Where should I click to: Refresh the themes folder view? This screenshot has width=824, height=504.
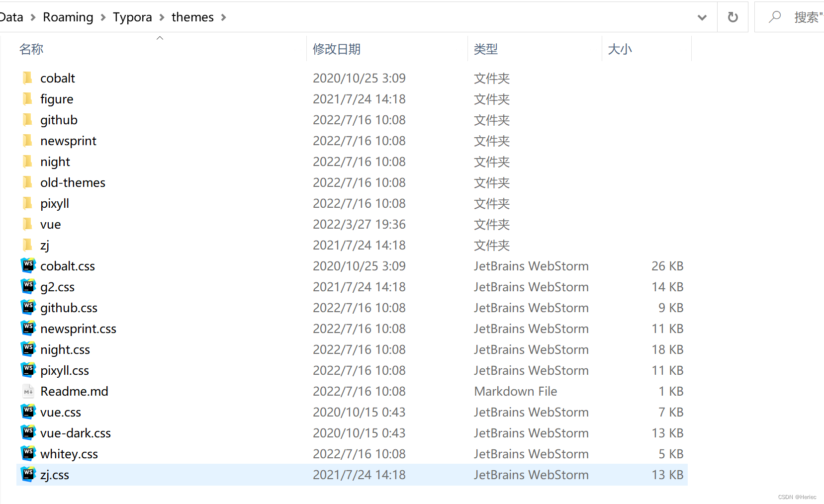point(732,17)
